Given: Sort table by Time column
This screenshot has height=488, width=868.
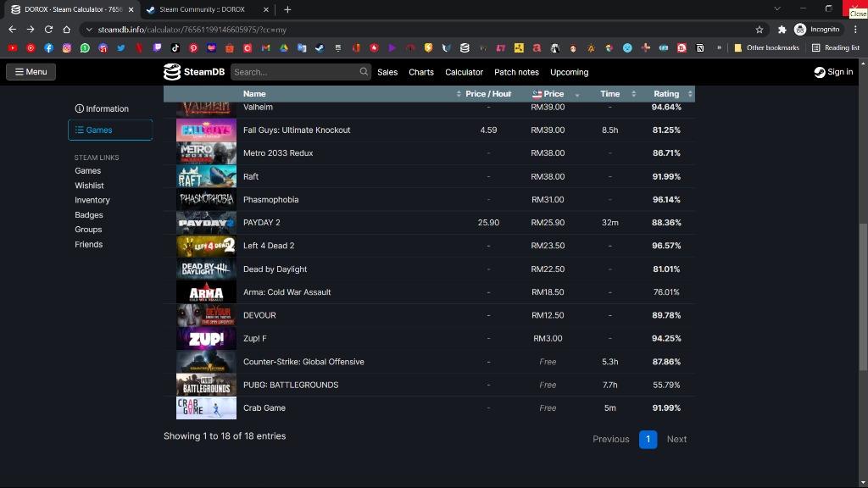Looking at the screenshot, I should point(610,94).
